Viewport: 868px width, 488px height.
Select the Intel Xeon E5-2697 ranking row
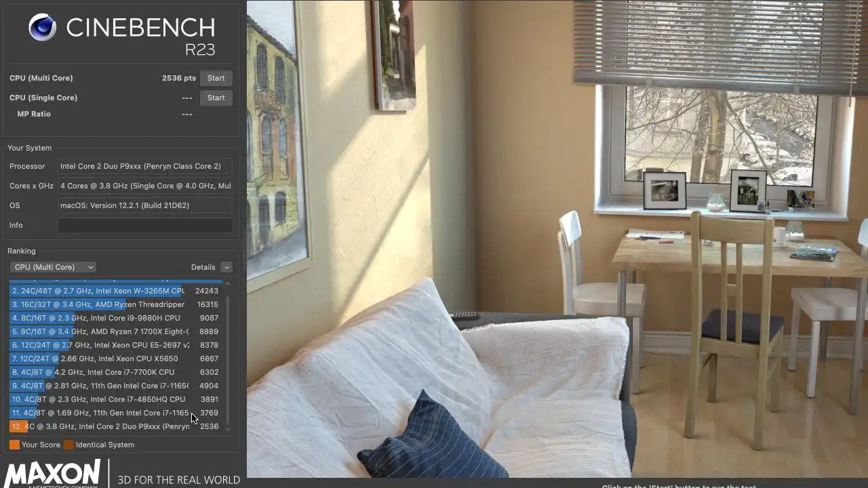pyautogui.click(x=115, y=345)
